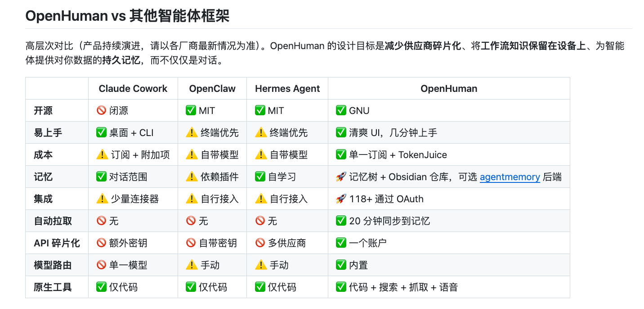The height and width of the screenshot is (309, 644).
Task: Click the OpenClaw column header
Action: pos(212,89)
